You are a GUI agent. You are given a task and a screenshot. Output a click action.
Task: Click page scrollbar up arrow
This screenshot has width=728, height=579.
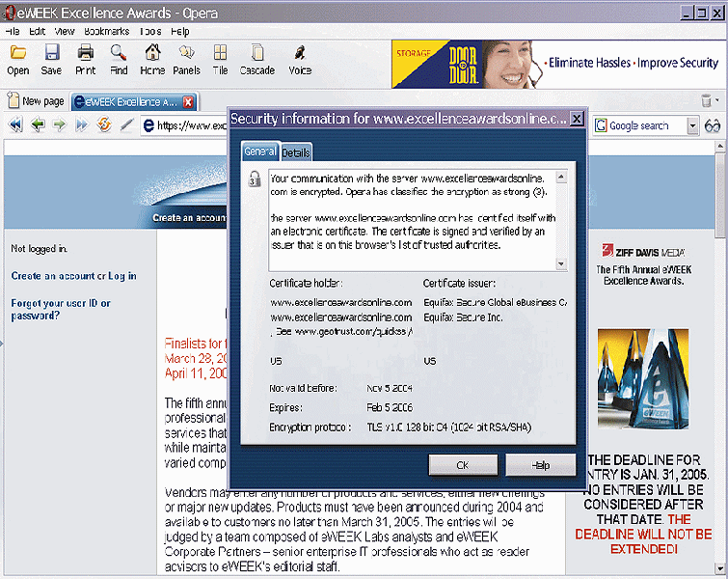point(720,147)
